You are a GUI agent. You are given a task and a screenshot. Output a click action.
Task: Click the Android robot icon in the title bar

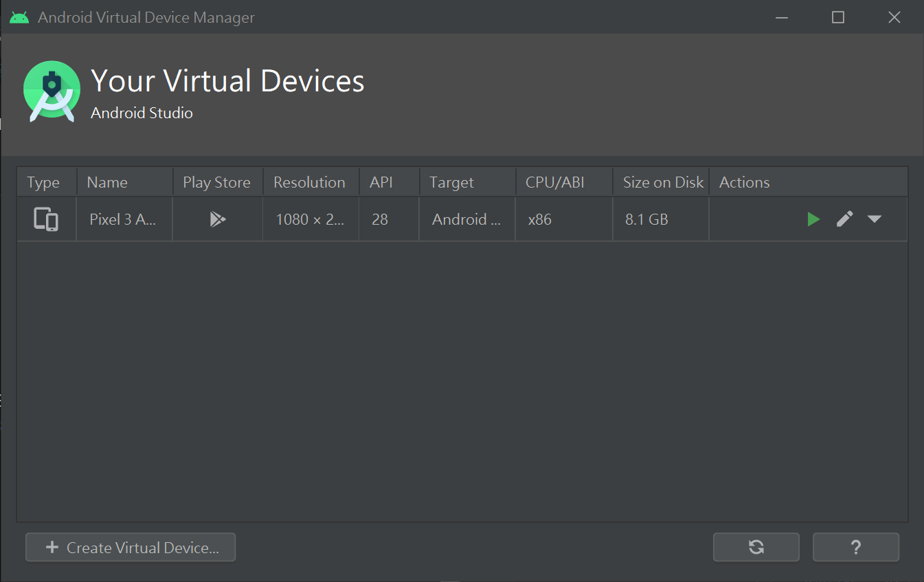19,17
